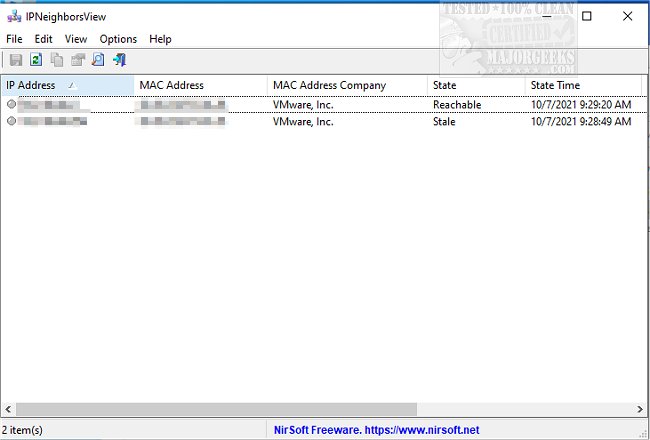650x440 pixels.
Task: Open the View menu
Action: coord(76,39)
